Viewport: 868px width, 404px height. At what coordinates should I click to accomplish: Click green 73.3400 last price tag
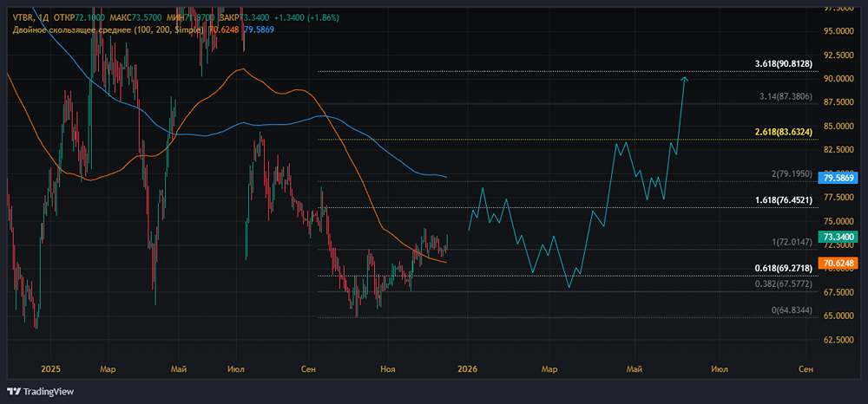click(839, 237)
